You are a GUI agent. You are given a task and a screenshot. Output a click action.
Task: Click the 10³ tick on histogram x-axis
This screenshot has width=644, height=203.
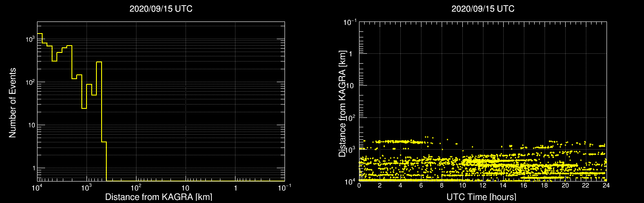pos(87,186)
